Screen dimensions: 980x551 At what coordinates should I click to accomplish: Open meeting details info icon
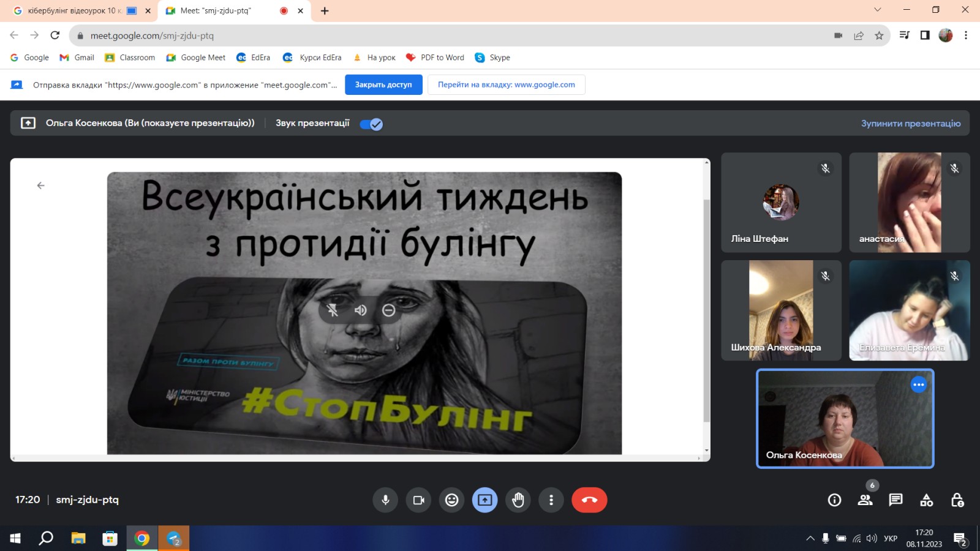point(834,500)
